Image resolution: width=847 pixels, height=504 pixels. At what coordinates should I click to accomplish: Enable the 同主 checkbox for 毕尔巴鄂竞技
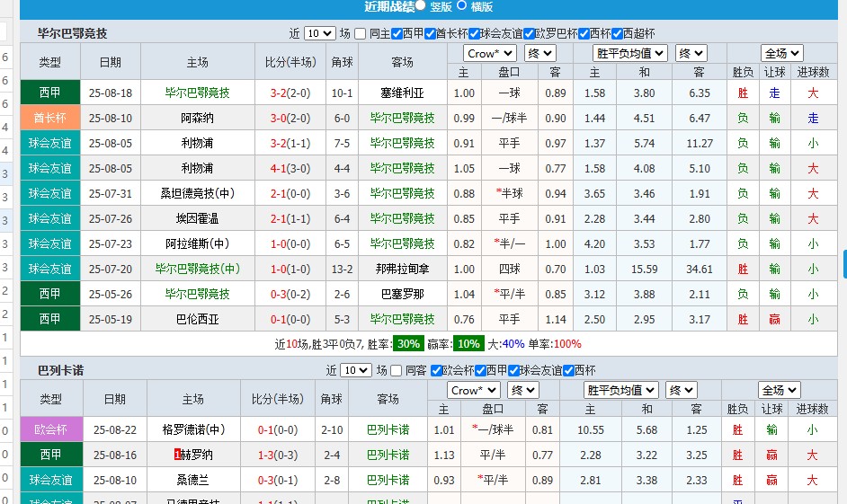tap(361, 33)
